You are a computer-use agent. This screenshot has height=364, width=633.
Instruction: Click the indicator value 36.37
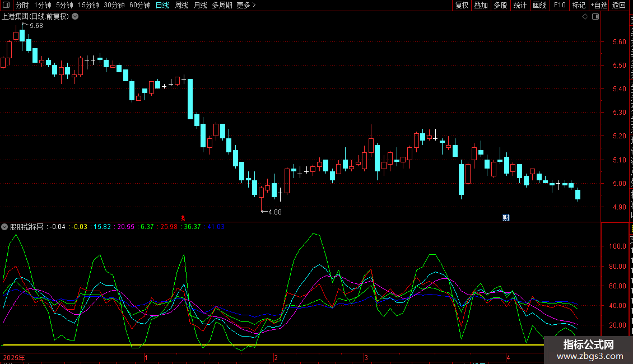point(192,227)
